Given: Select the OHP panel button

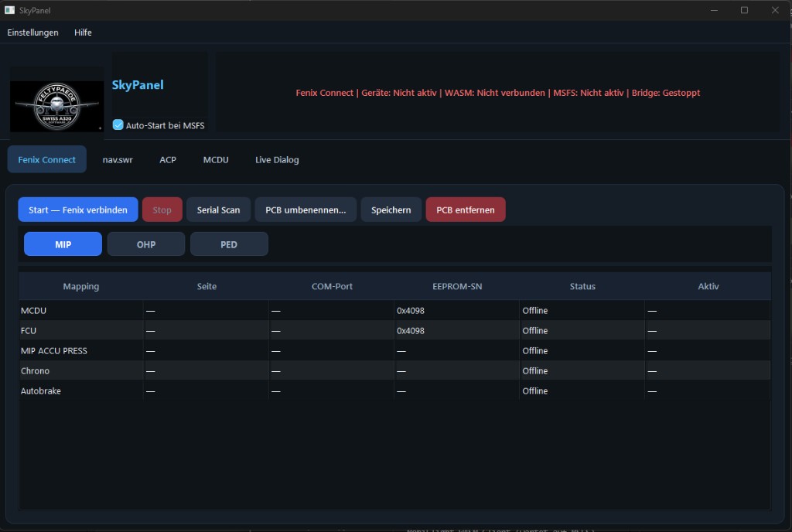Looking at the screenshot, I should pos(146,244).
